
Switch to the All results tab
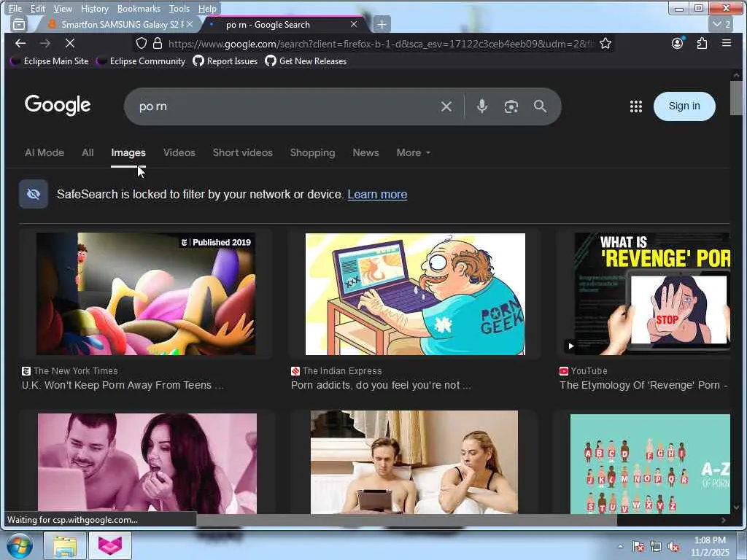click(88, 153)
